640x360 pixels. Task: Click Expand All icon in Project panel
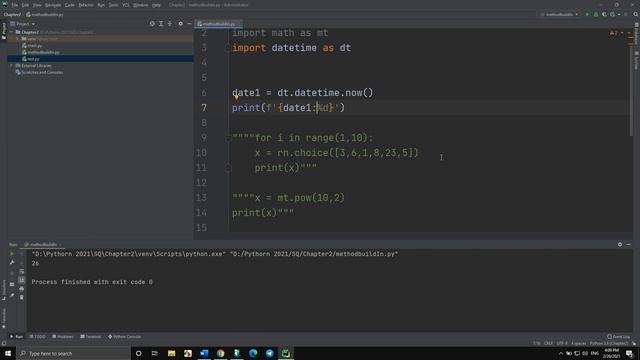161,24
